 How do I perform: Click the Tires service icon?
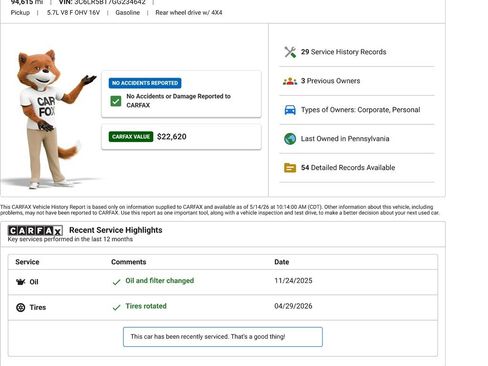point(21,307)
